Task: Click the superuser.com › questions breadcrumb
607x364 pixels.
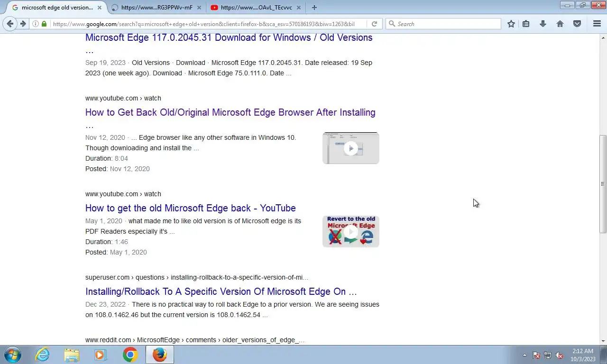Action: click(x=197, y=277)
